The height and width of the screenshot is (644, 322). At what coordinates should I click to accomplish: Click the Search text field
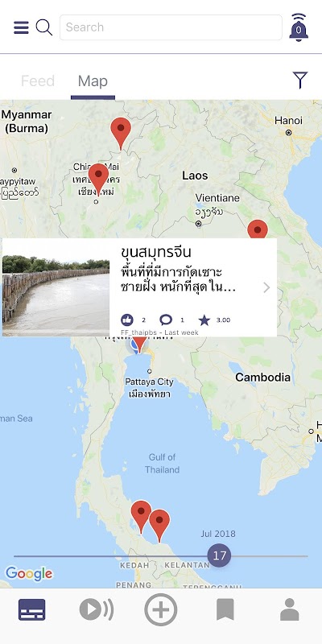tap(171, 27)
